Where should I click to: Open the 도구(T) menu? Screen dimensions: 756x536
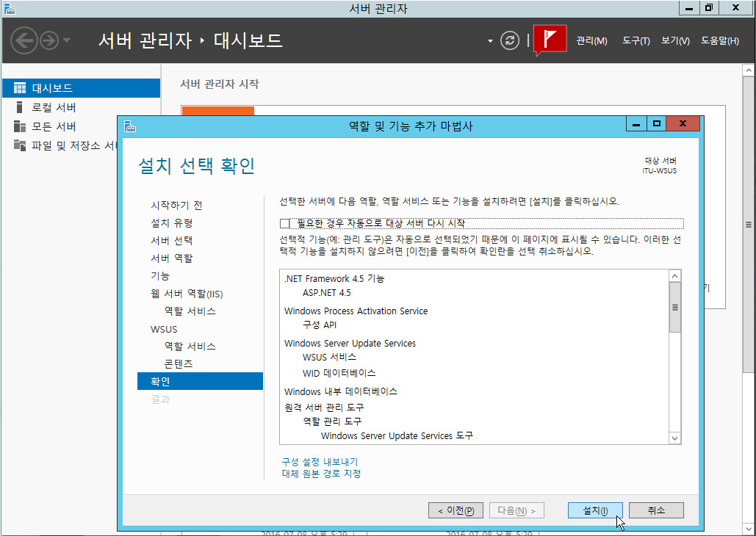[x=636, y=41]
